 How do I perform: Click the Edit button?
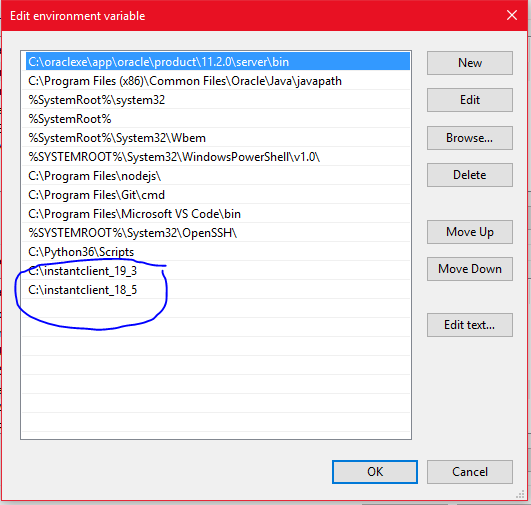tap(470, 100)
